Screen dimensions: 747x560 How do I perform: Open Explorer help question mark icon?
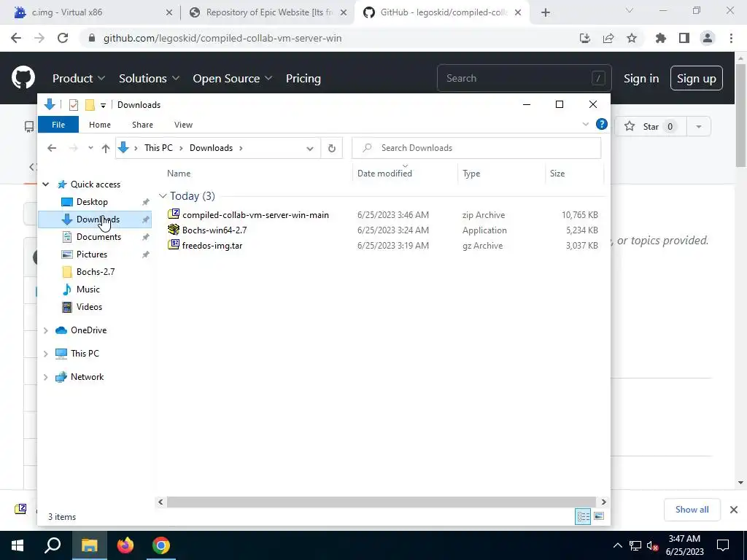pos(602,124)
